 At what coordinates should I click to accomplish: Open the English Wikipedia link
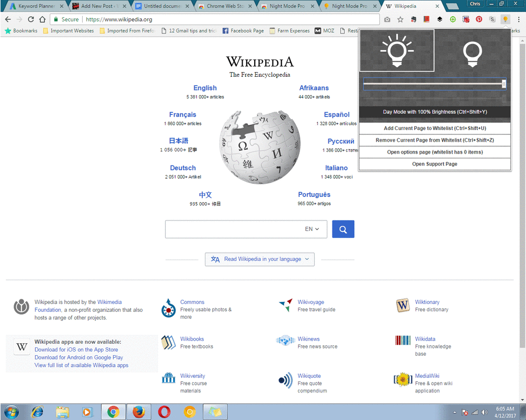pyautogui.click(x=205, y=88)
